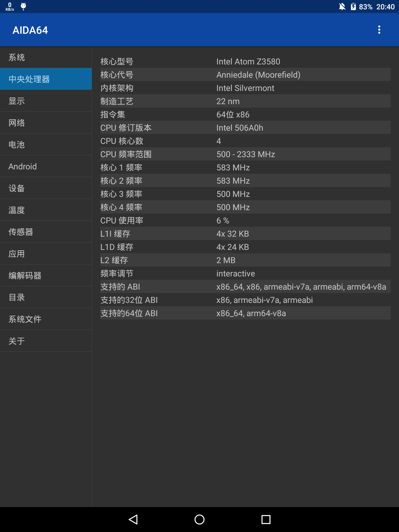Select the x86, armeabi-v7a, armeabi value

(264, 300)
